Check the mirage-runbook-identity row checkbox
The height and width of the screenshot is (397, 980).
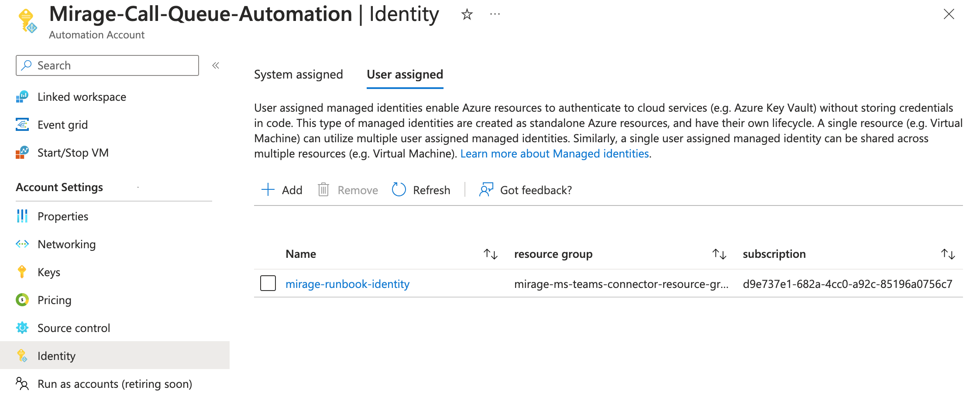268,283
